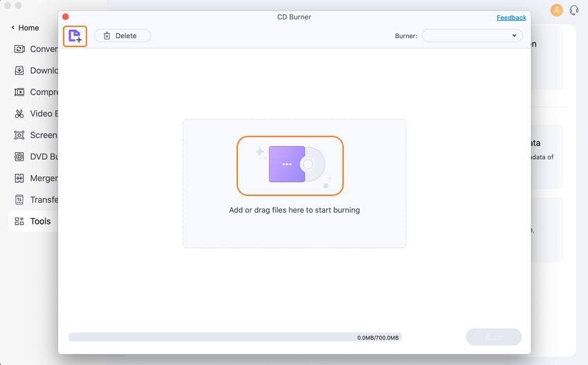Image resolution: width=588 pixels, height=365 pixels.
Task: Click the 0.0MB/700.0MB capacity bar
Action: point(235,337)
